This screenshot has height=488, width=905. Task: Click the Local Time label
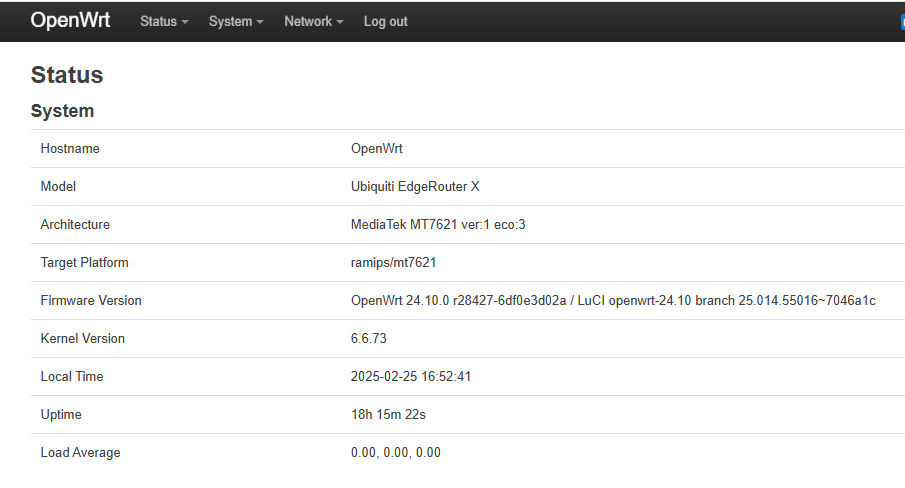[x=72, y=377]
